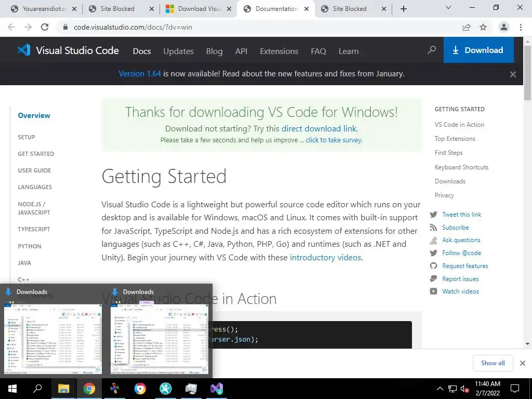This screenshot has width=532, height=399.
Task: Reload the page with refresh icon
Action: [x=45, y=27]
